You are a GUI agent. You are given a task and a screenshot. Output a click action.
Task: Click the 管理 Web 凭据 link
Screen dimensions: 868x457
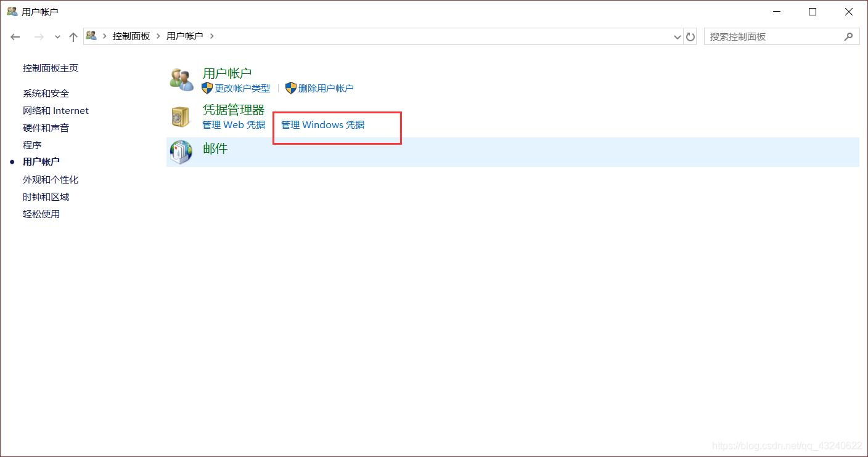tap(234, 124)
